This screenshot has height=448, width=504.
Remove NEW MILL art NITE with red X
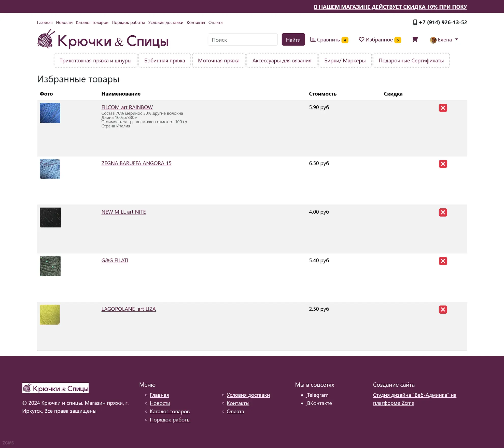point(443,212)
